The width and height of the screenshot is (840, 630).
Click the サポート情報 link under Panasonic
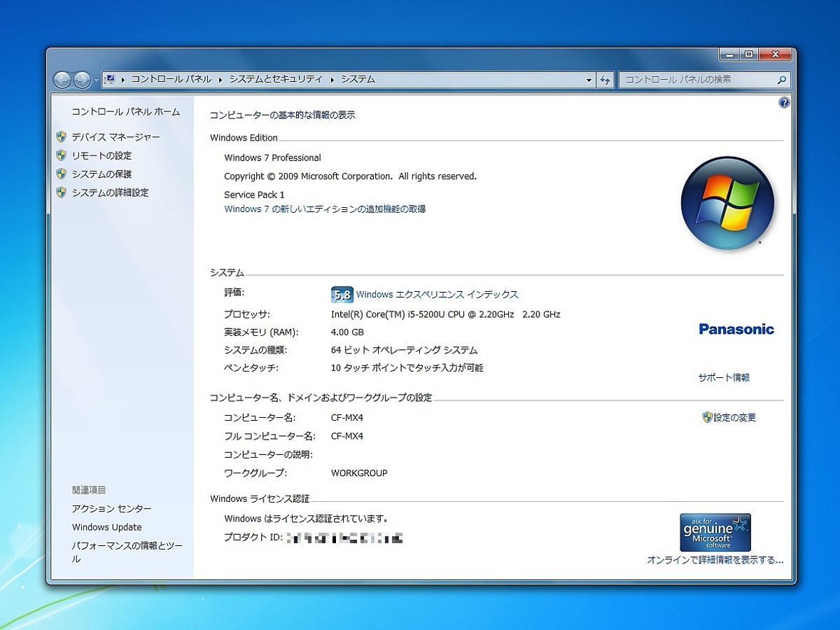(x=724, y=377)
